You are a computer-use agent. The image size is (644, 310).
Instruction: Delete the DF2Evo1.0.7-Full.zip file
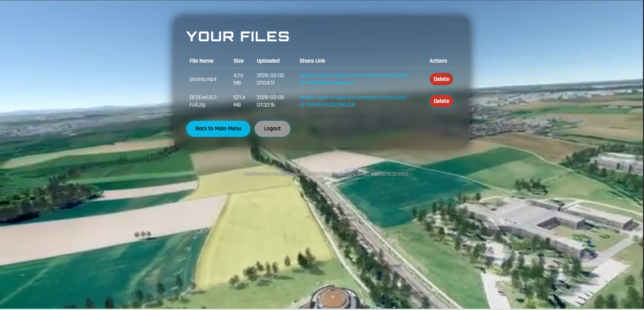pos(441,101)
